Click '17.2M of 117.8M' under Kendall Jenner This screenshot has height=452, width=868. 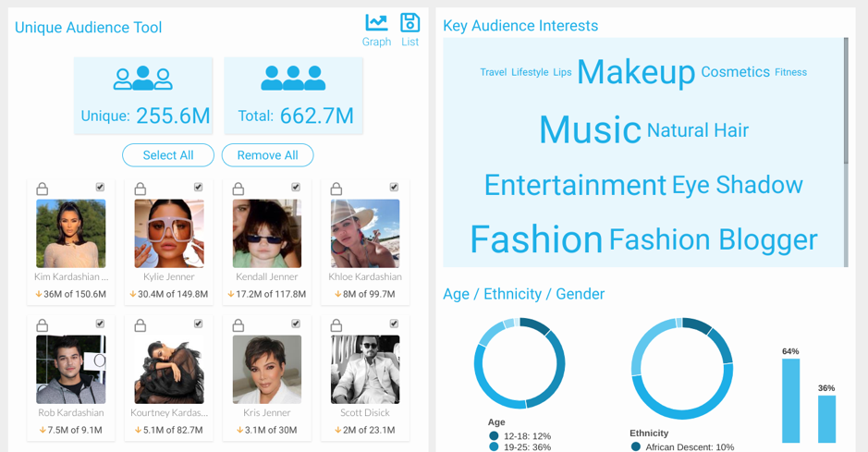pyautogui.click(x=271, y=294)
